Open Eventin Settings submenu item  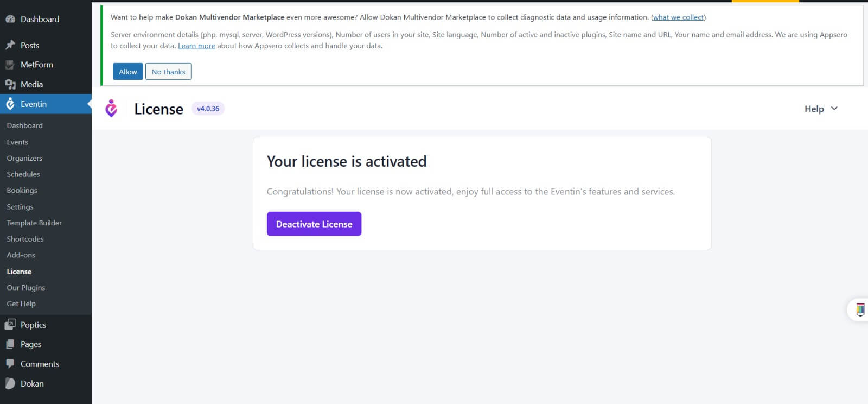(20, 207)
